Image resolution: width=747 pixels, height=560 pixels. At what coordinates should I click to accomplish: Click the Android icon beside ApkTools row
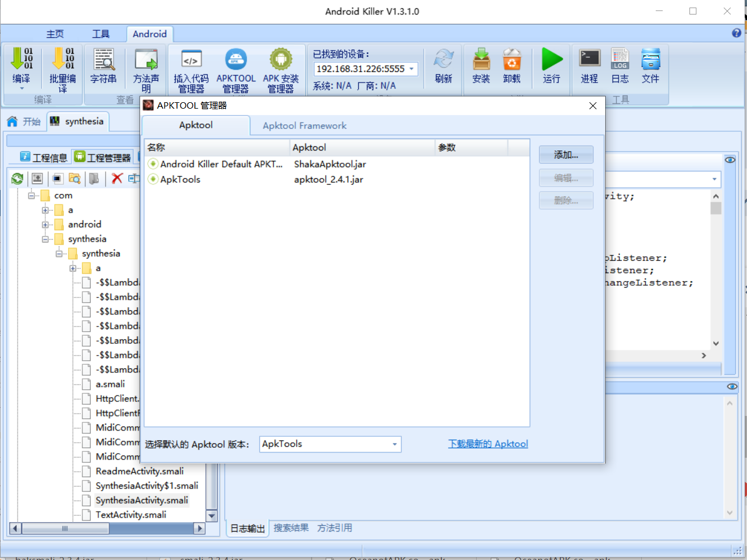[x=153, y=180]
